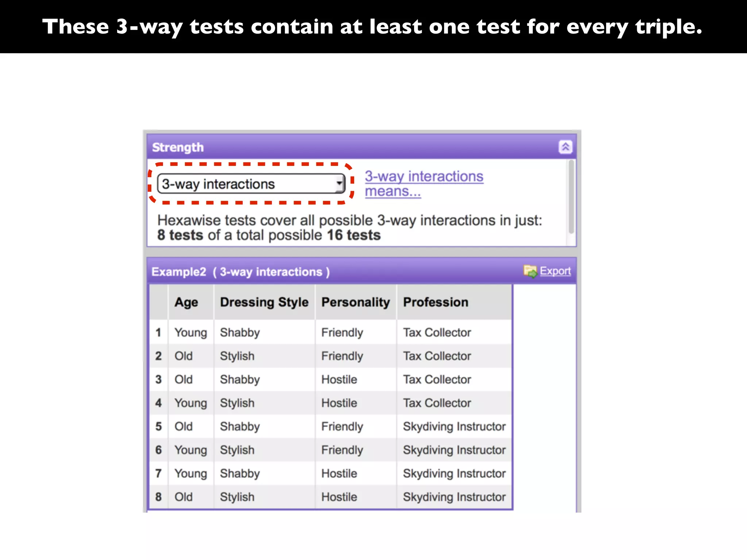Click 'Tax Collector' in row 3

pyautogui.click(x=437, y=380)
